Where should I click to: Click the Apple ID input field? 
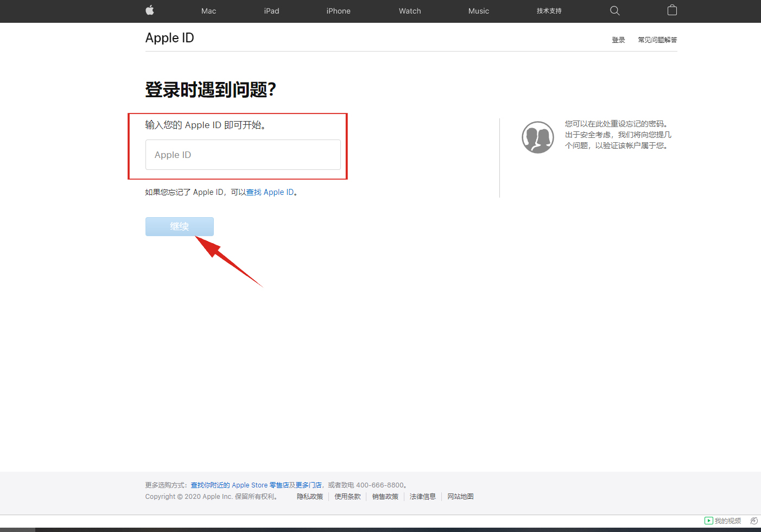point(243,155)
